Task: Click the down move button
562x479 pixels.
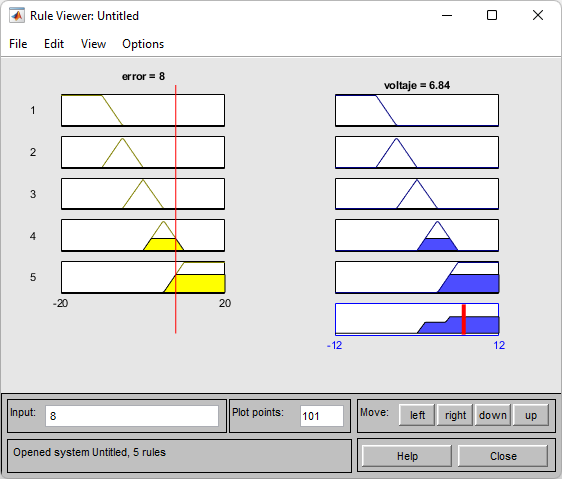Action: tap(493, 415)
